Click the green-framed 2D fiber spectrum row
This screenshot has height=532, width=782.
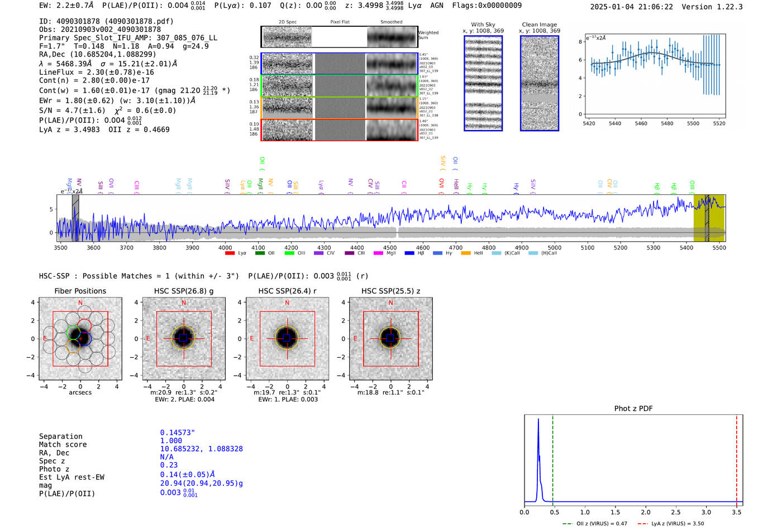[x=340, y=86]
